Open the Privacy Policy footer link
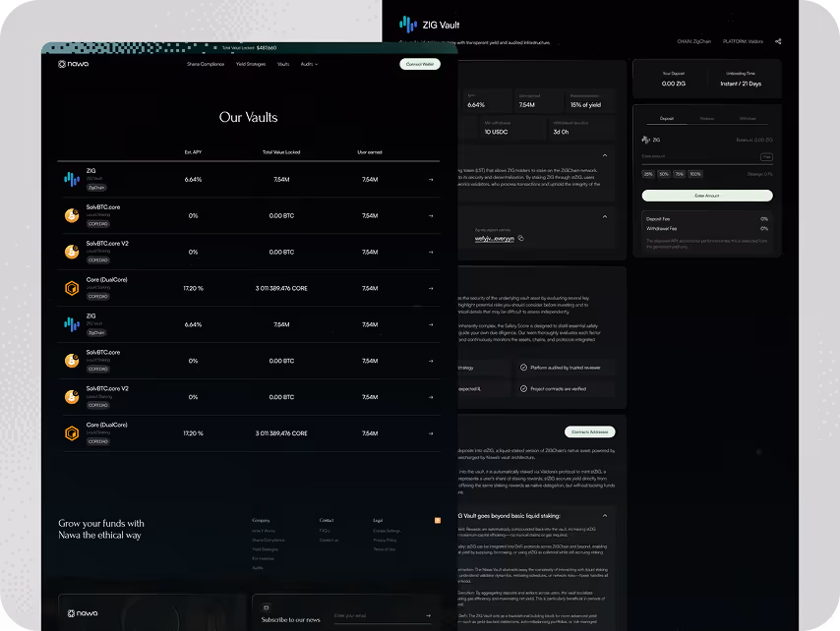This screenshot has width=840, height=631. [386, 540]
